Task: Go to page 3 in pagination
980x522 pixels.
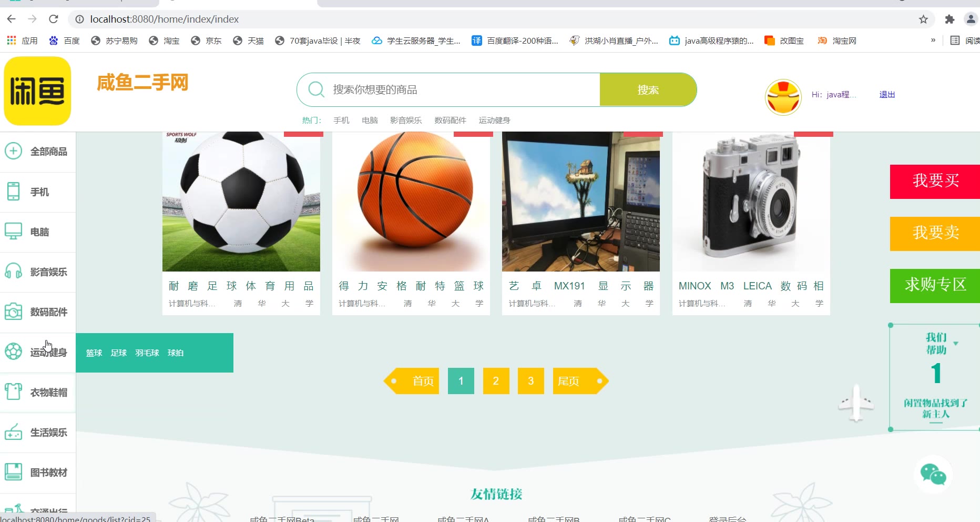Action: (x=531, y=381)
